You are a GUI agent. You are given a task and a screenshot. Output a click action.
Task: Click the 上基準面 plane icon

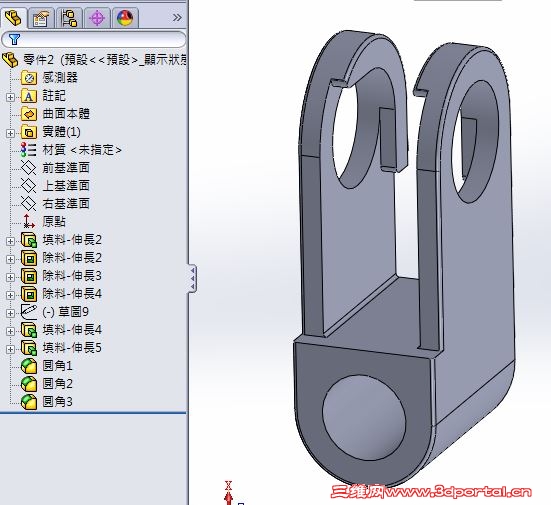29,186
